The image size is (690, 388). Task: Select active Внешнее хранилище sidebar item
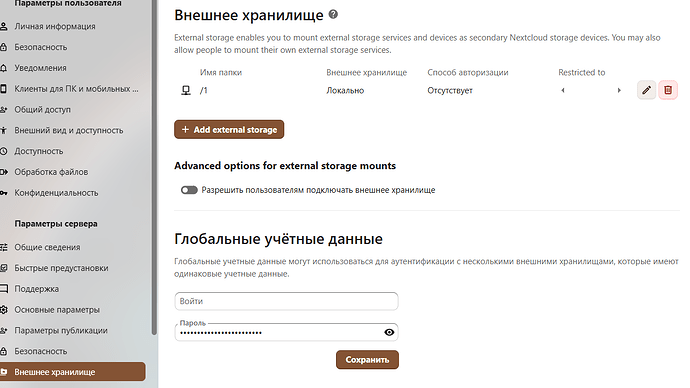click(x=73, y=372)
